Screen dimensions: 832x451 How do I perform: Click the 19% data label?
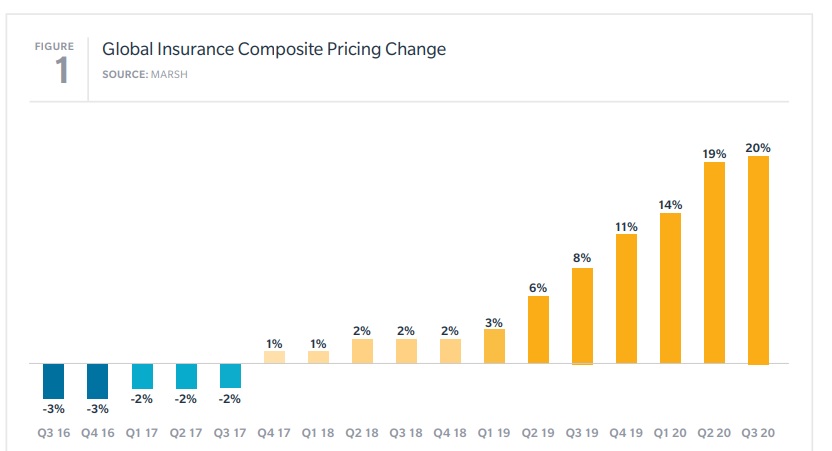click(714, 154)
